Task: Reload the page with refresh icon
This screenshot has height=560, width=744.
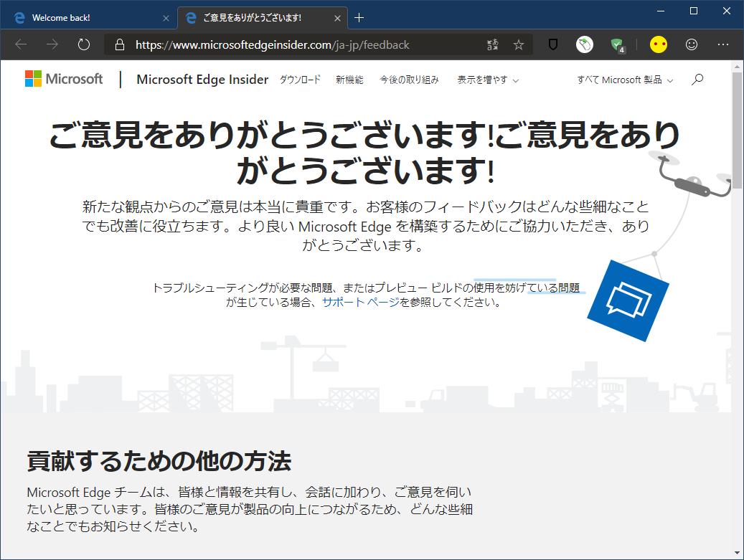Action: click(83, 44)
